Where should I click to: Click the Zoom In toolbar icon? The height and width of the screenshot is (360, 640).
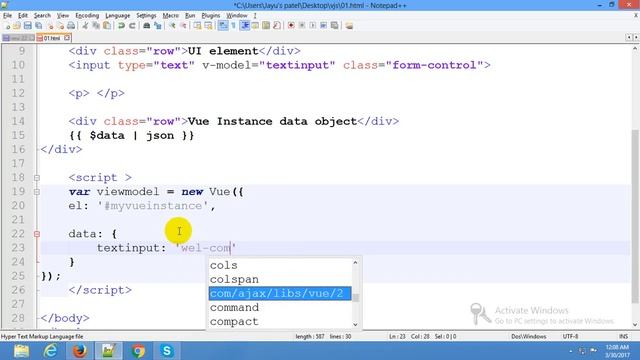click(173, 26)
